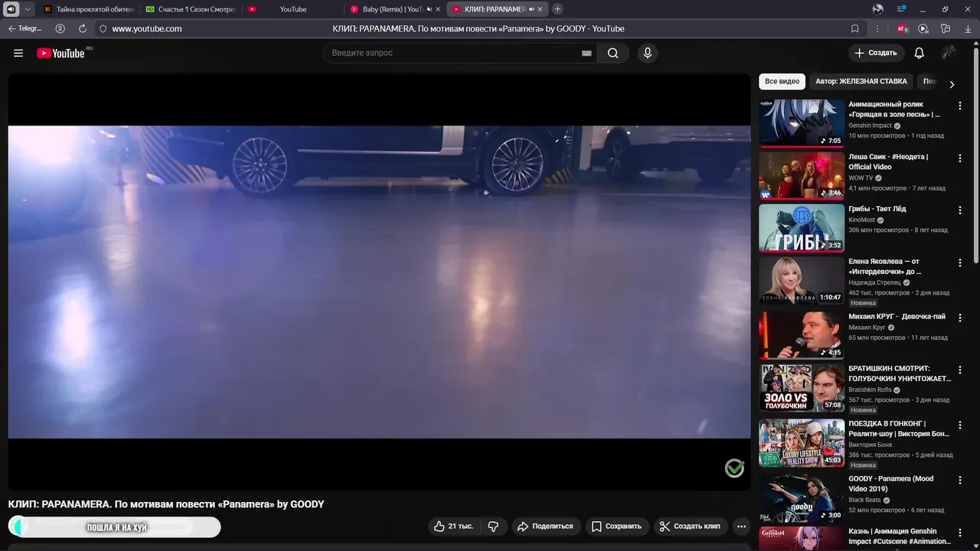Click the green checkmark overlay on player

(734, 468)
